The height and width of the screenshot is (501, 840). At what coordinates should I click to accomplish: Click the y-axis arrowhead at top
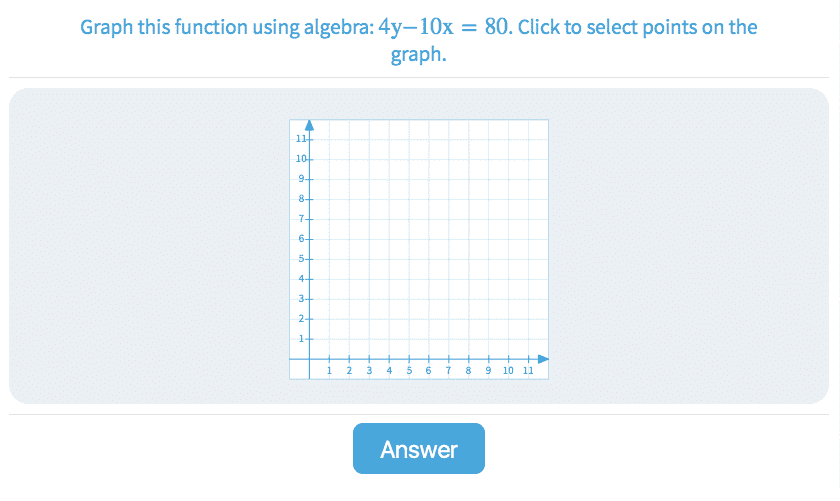click(x=309, y=125)
